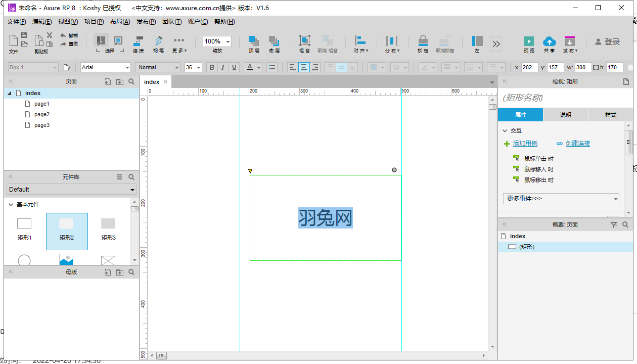Open the 视图(V) menu
Screen dimensions: 637x364
pyautogui.click(x=68, y=22)
